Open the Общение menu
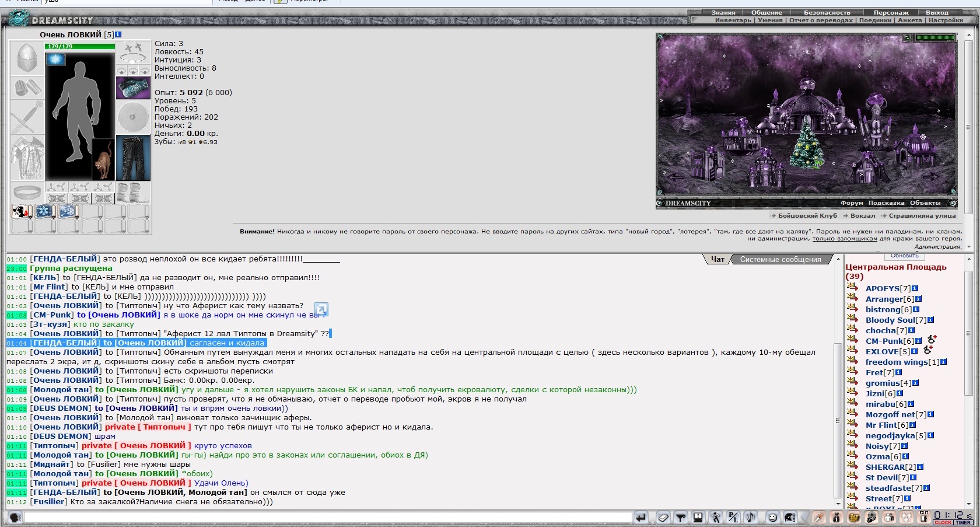 [766, 12]
